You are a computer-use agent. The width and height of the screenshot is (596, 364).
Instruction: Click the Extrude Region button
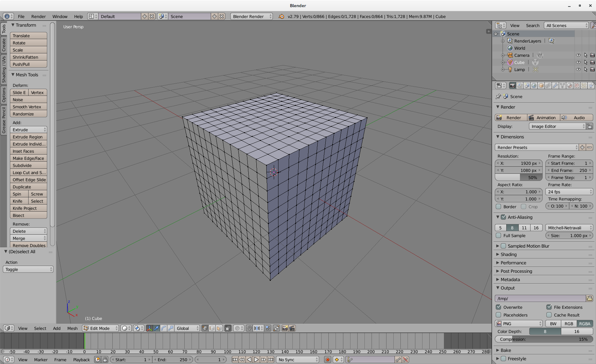pos(29,137)
